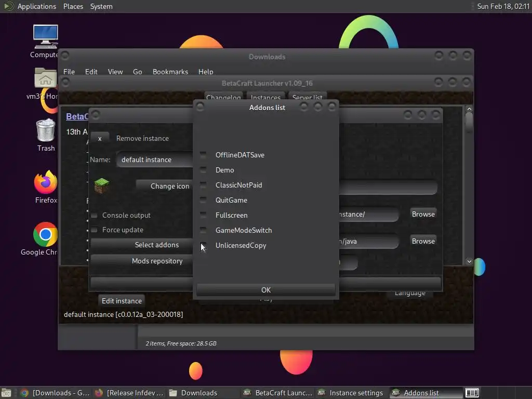The height and width of the screenshot is (399, 532).
Task: Click the instance Name input field
Action: coord(155,160)
